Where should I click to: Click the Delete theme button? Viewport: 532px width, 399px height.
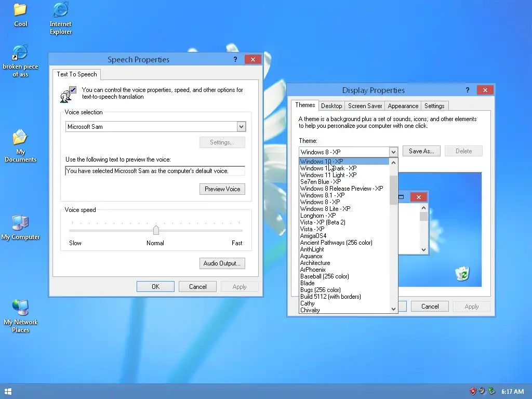pyautogui.click(x=463, y=151)
